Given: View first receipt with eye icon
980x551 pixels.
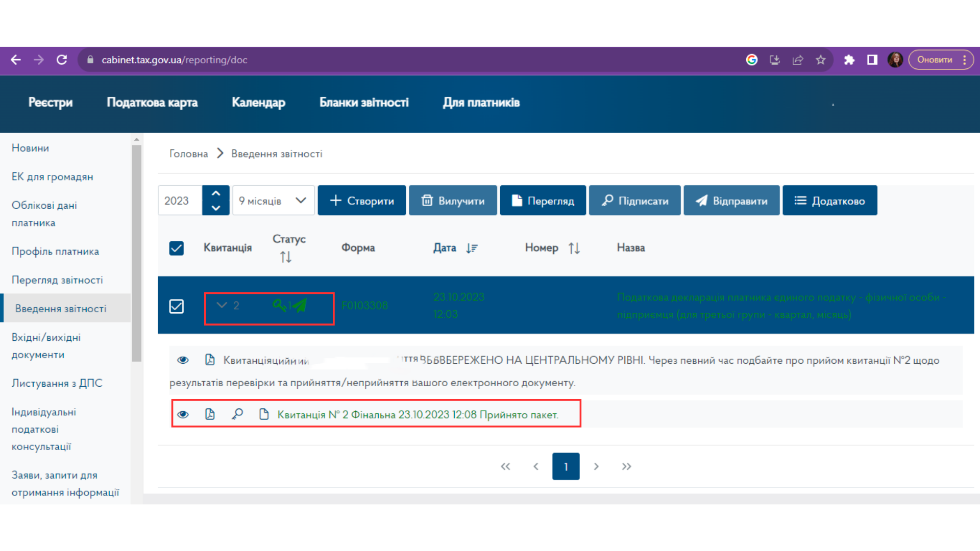Looking at the screenshot, I should 183,360.
